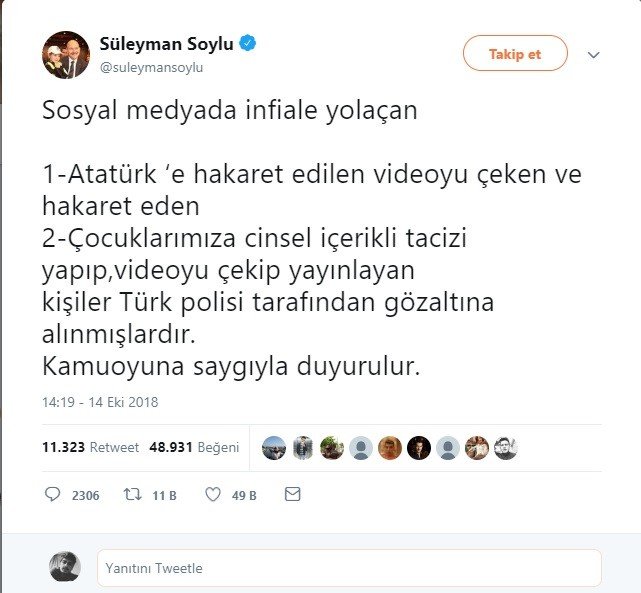This screenshot has width=641, height=593.
Task: Click the last liker avatar with glasses
Action: coord(506,448)
